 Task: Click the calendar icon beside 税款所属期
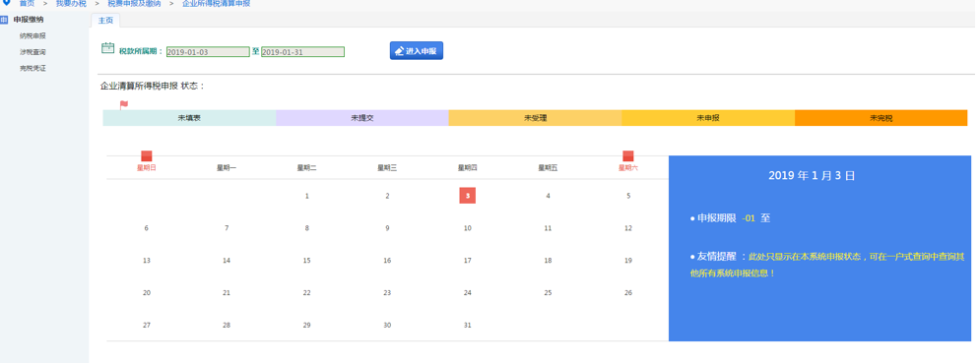point(107,48)
